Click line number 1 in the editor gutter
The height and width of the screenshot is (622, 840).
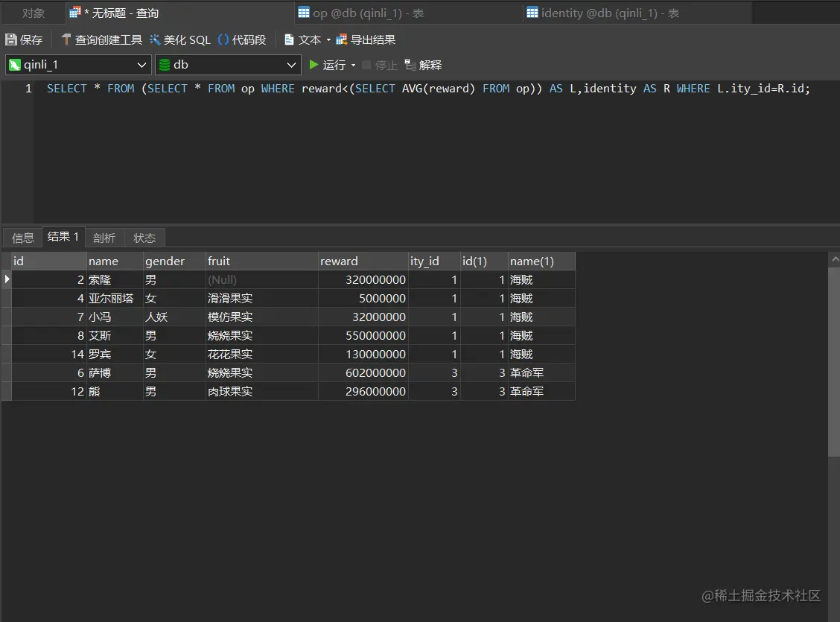click(28, 89)
